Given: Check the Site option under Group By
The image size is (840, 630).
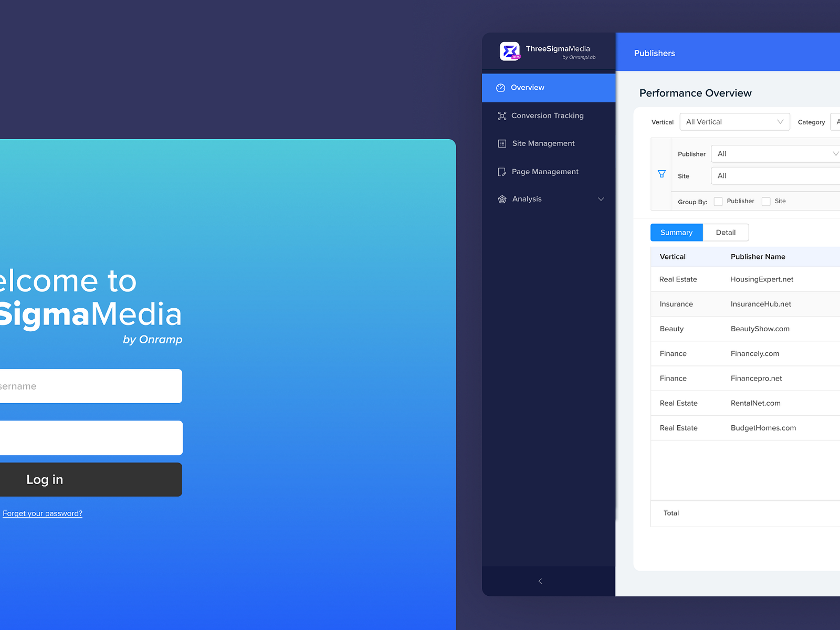Looking at the screenshot, I should tap(766, 201).
